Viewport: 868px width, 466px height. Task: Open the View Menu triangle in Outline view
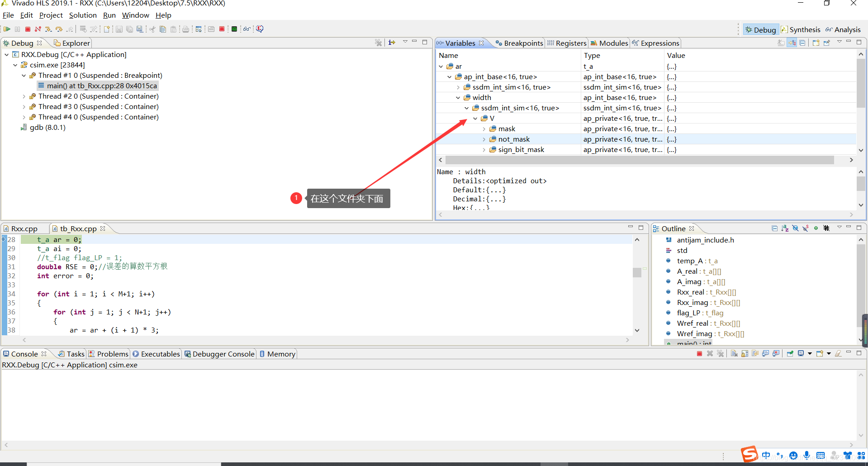coord(839,228)
